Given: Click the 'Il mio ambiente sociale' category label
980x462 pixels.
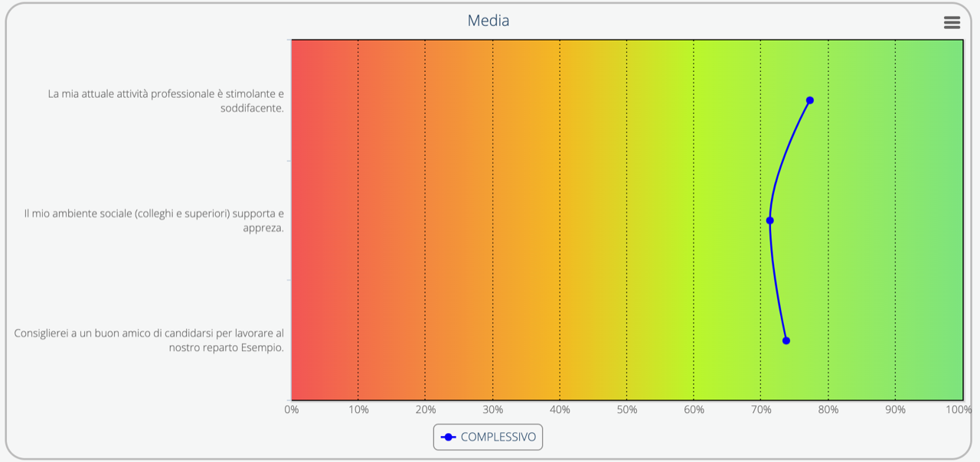Looking at the screenshot, I should 153,220.
